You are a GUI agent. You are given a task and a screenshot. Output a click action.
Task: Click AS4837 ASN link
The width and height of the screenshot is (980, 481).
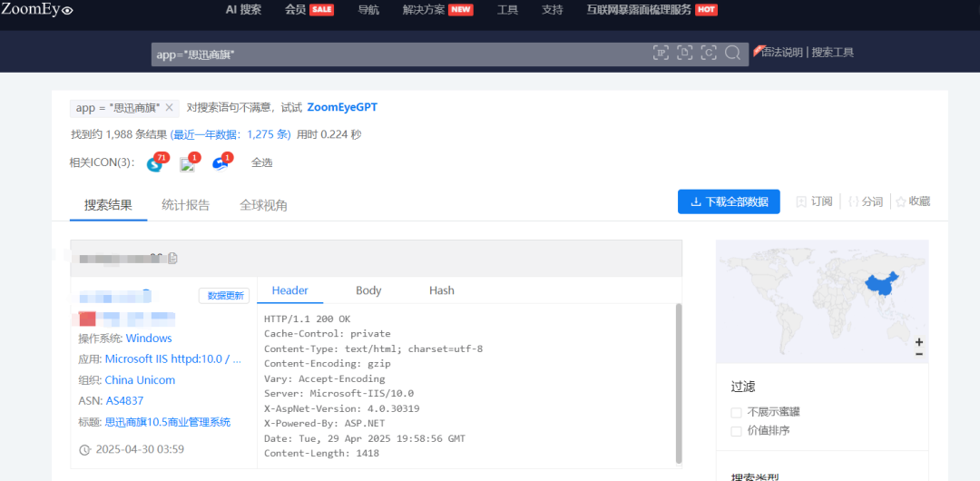pyautogui.click(x=124, y=400)
